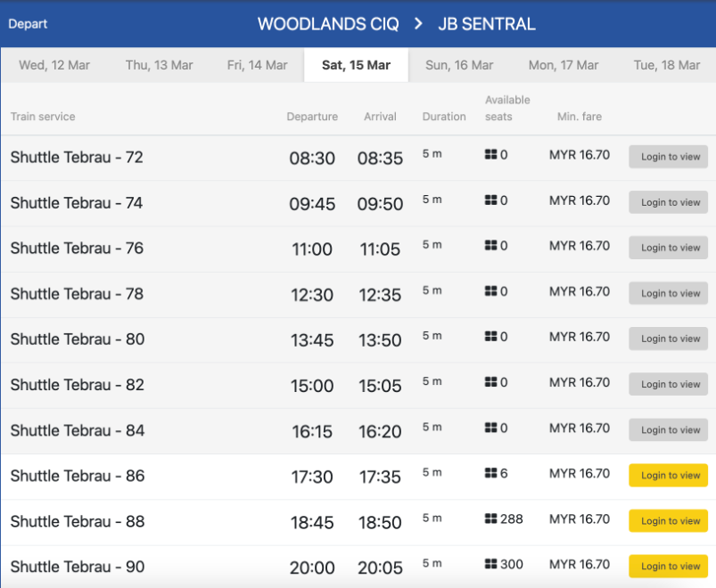The width and height of the screenshot is (716, 588).
Task: Select the Sun, 16 Mar tab
Action: pos(459,65)
